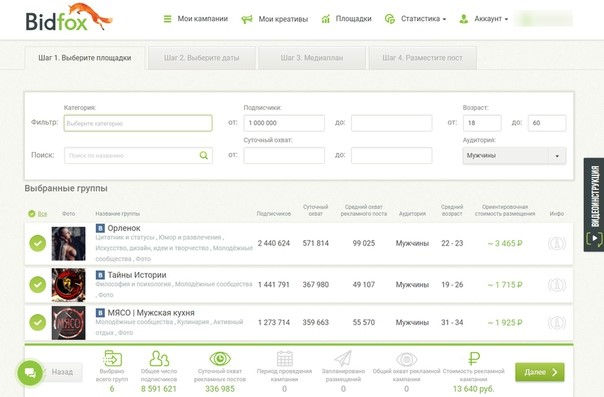Open the Видеоинструкция side tab
The height and width of the screenshot is (397, 604).
(x=594, y=205)
